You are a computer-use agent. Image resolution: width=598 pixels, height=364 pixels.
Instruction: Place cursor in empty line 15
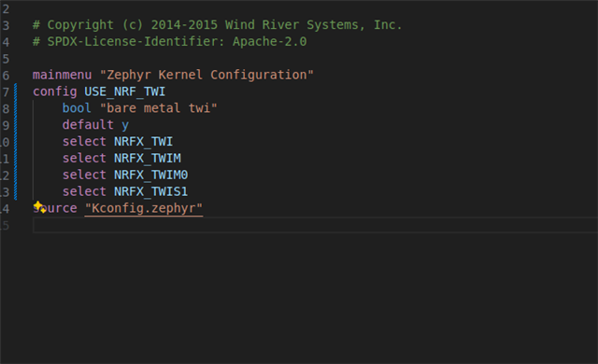pyautogui.click(x=315, y=225)
